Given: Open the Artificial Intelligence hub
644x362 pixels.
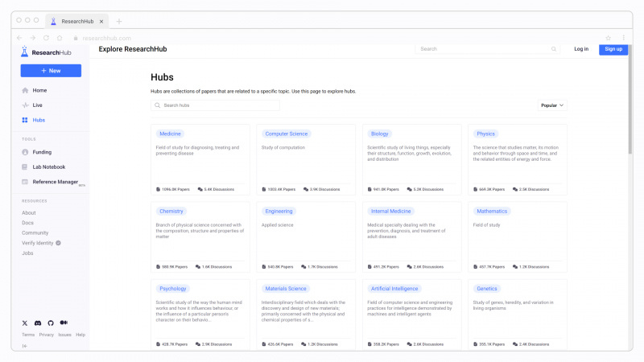Looking at the screenshot, I should 394,289.
